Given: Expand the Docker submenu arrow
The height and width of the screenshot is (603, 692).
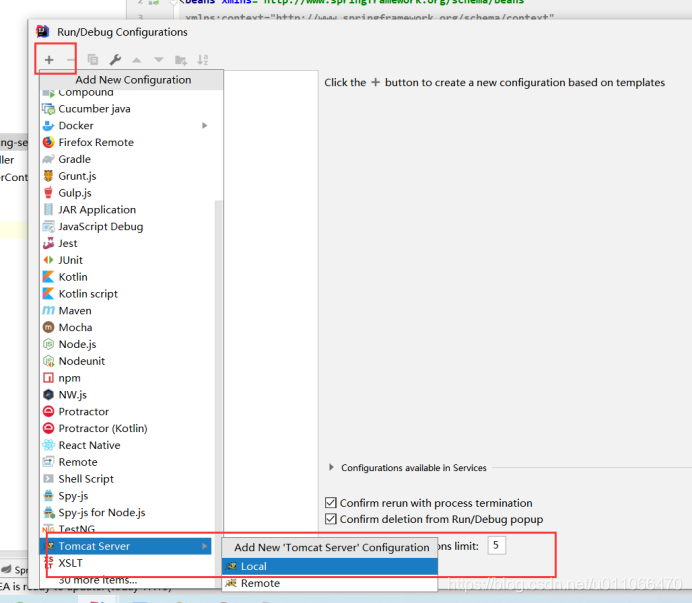Looking at the screenshot, I should 204,125.
